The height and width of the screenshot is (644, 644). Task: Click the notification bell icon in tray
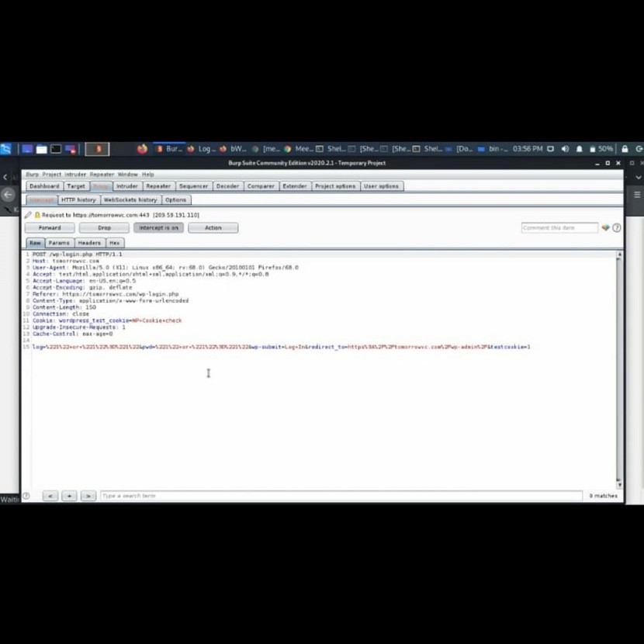pos(579,149)
